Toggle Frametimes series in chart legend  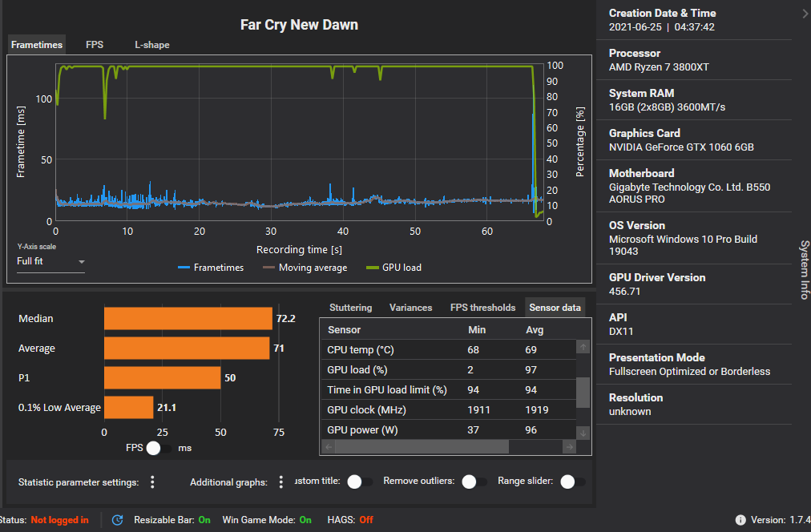pyautogui.click(x=211, y=268)
